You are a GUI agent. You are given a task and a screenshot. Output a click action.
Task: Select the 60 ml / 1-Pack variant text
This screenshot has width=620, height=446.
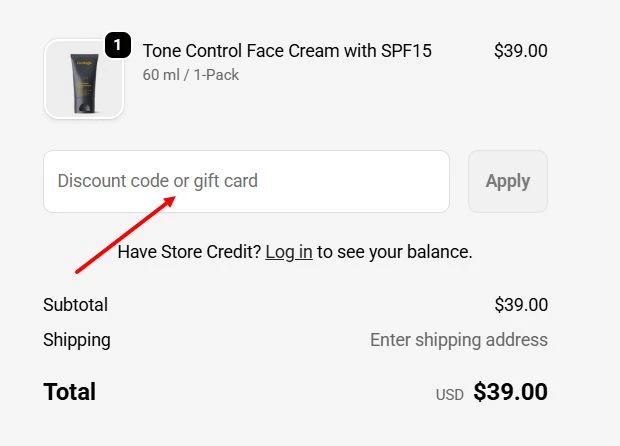[190, 75]
